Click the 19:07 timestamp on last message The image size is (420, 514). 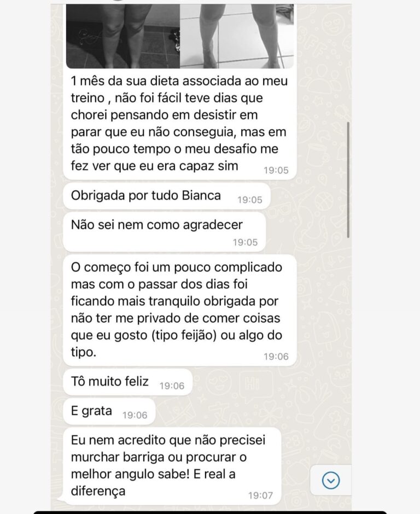pyautogui.click(x=260, y=495)
